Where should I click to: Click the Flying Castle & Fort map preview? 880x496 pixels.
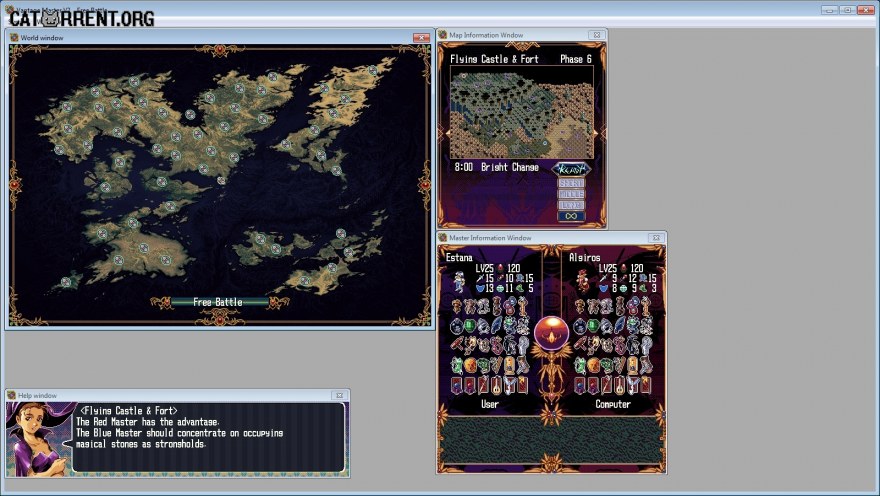(521, 113)
